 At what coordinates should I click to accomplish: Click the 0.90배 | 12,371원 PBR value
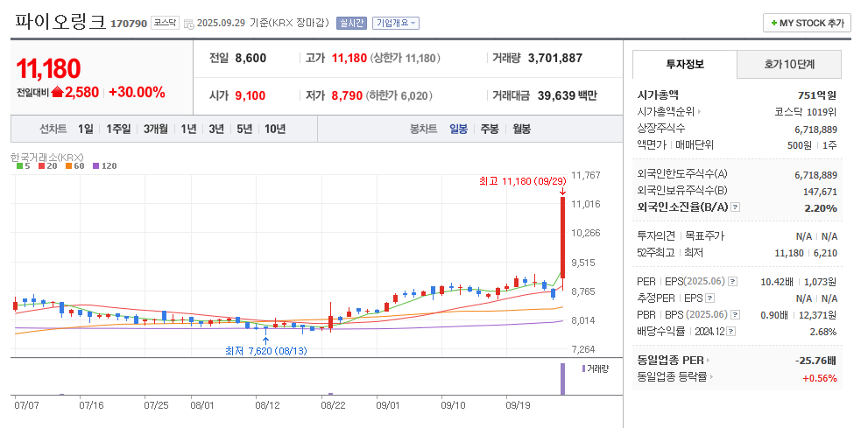tap(796, 314)
